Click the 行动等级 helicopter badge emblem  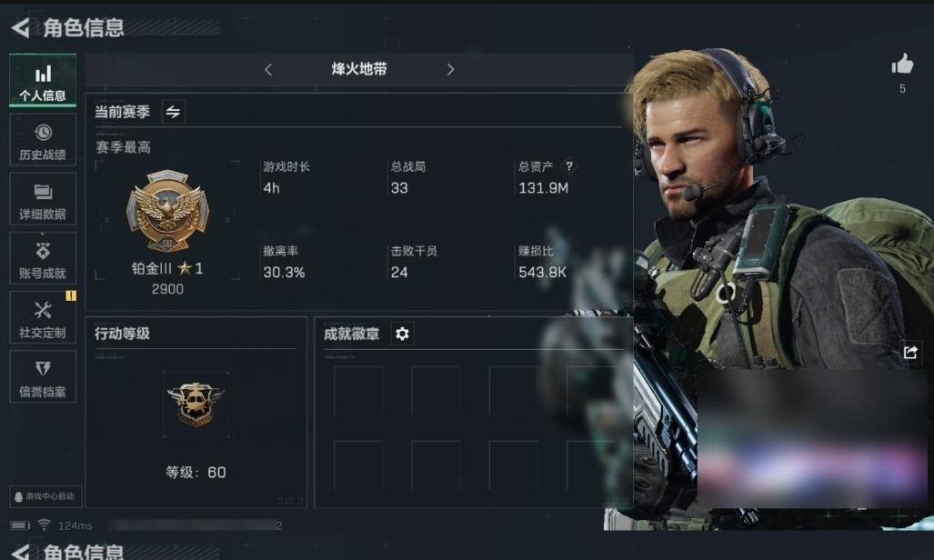coord(196,405)
